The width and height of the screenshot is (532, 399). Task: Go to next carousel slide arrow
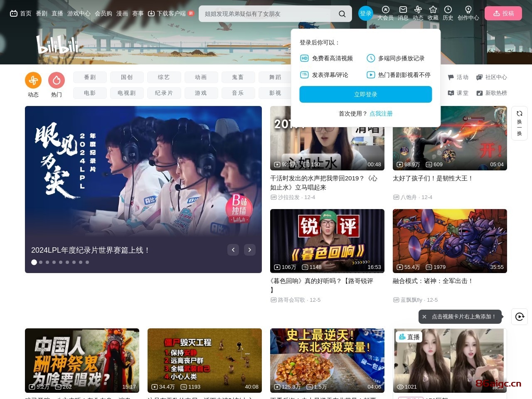pyautogui.click(x=250, y=250)
